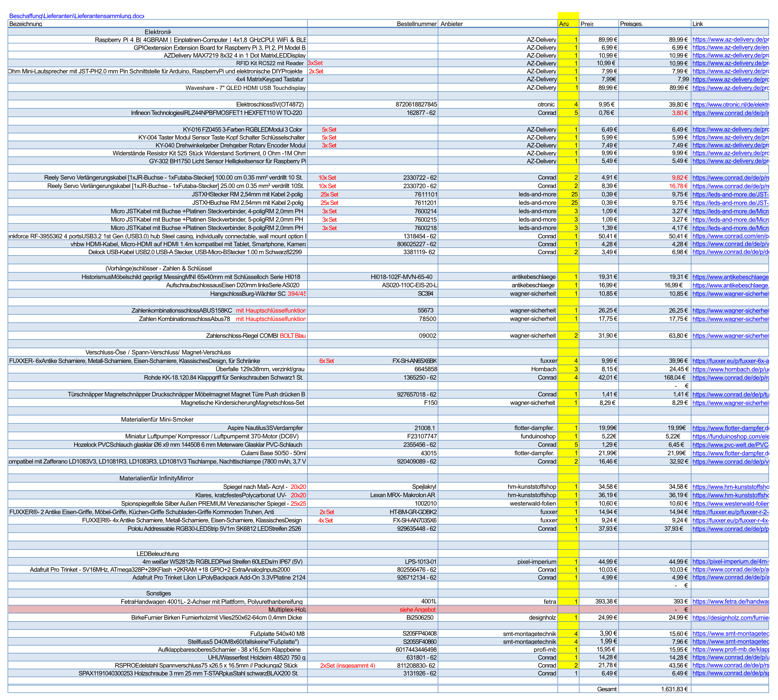Image resolution: width=778 pixels, height=700 pixels.
Task: Click the Sonstiges section heading cell
Action: 158,593
